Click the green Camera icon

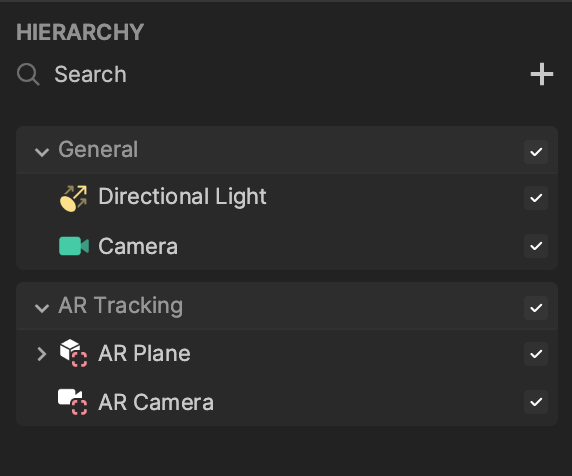(74, 246)
